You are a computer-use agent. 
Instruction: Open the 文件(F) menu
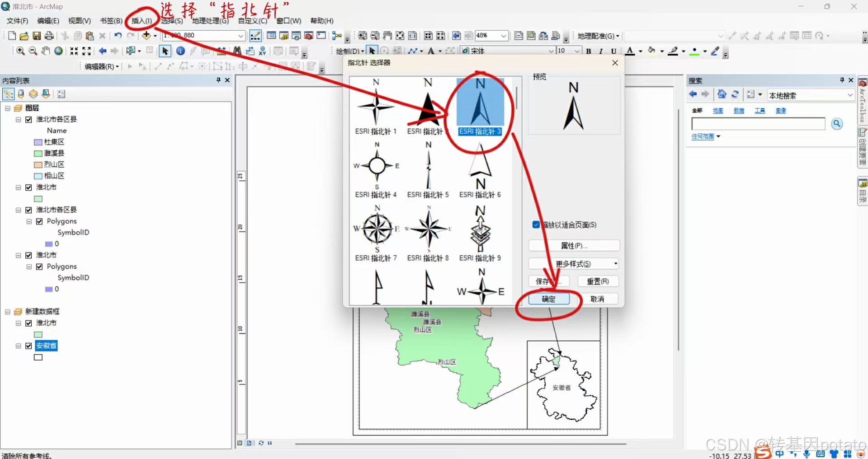(x=18, y=21)
